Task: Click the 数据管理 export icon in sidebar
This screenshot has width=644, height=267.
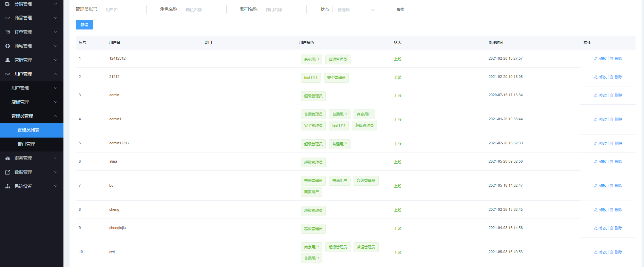Action: click(7, 172)
